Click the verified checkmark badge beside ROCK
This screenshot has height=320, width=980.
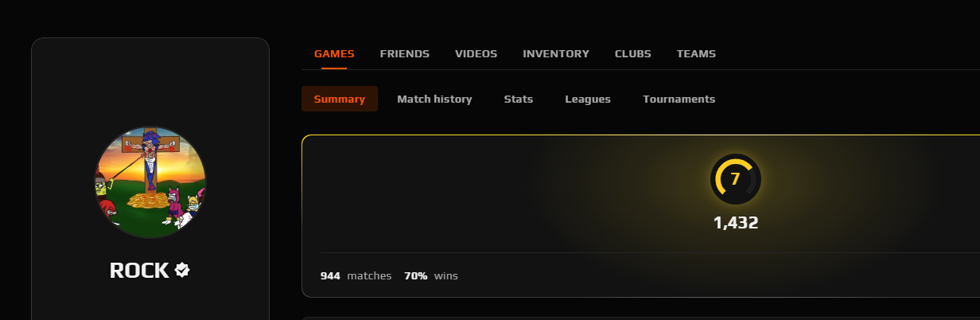(x=182, y=271)
